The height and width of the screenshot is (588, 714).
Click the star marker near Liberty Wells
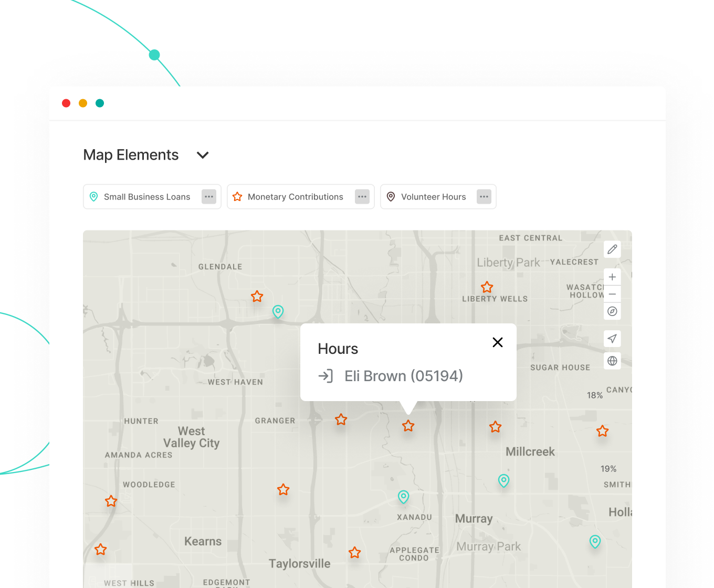487,287
